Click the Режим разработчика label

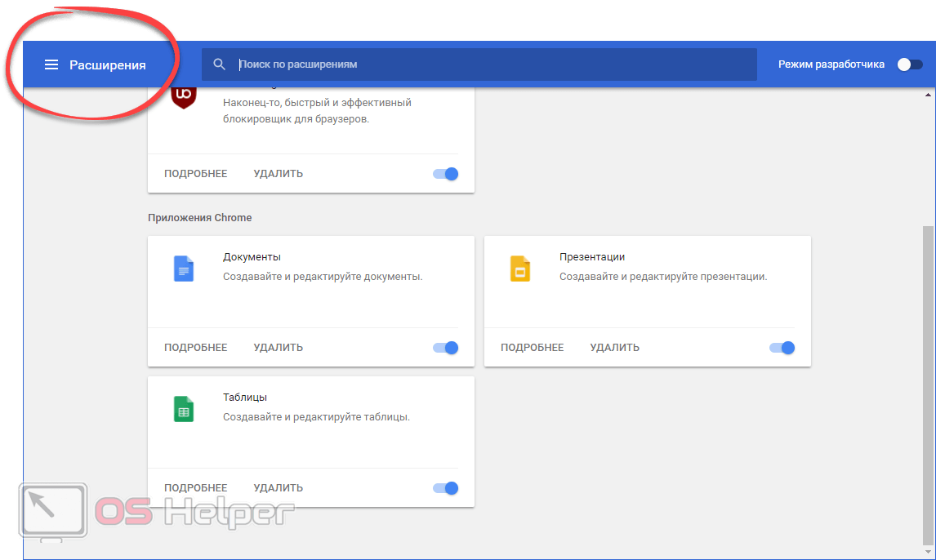point(831,64)
